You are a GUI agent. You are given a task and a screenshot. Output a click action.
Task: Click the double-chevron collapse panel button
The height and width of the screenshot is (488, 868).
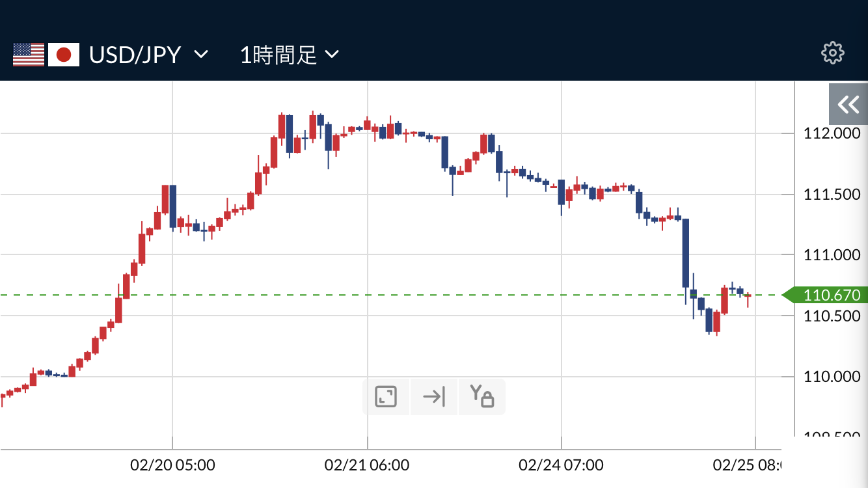848,105
